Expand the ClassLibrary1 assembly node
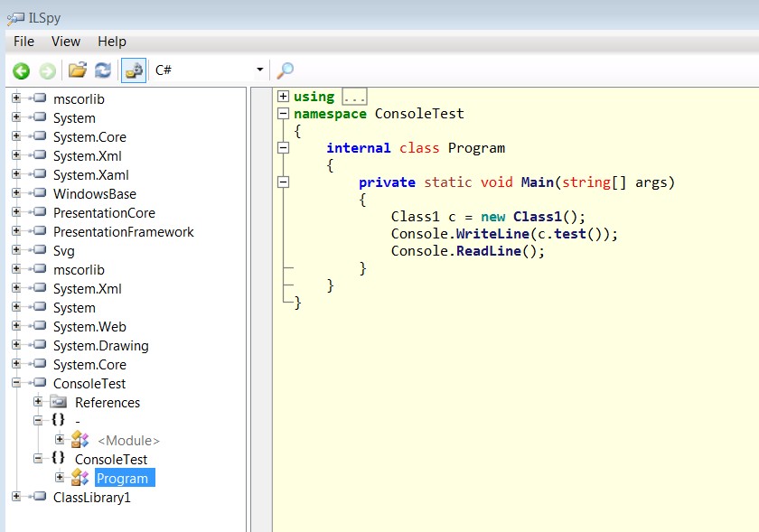The image size is (759, 532). pyautogui.click(x=16, y=497)
